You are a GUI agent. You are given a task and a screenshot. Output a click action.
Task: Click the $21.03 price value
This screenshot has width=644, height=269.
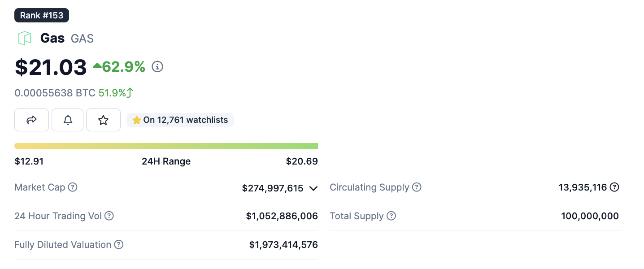pos(51,67)
